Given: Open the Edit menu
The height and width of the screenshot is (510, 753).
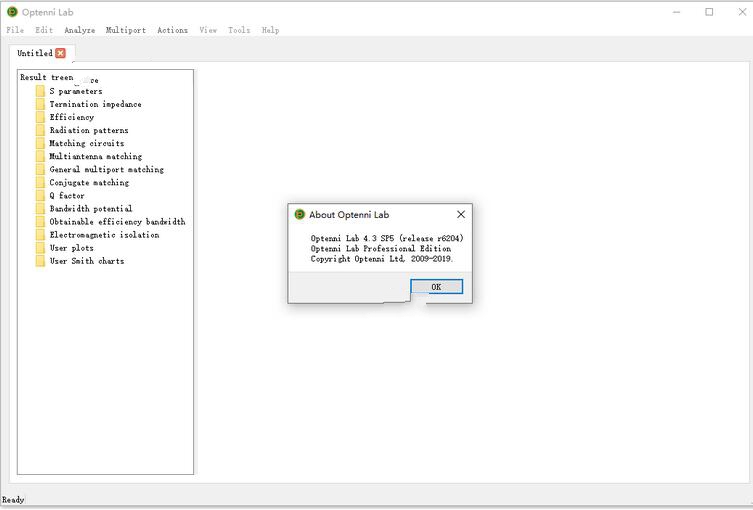Looking at the screenshot, I should pos(44,30).
